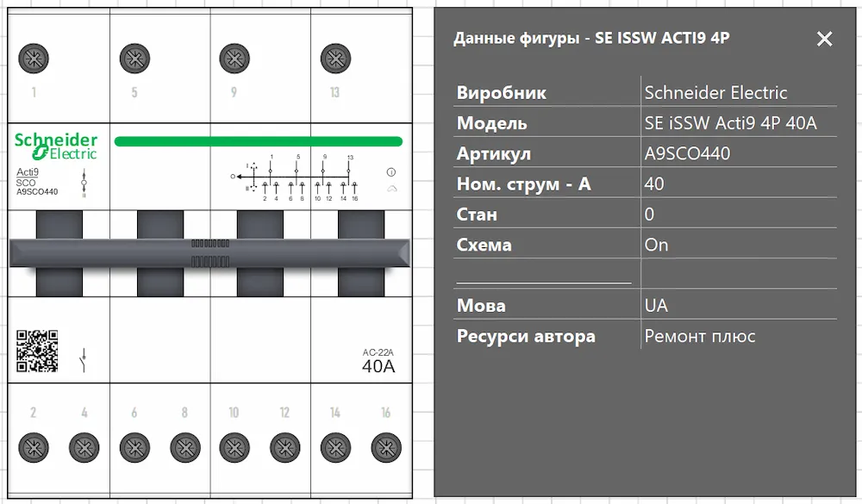Viewport: 862px width, 504px height.
Task: Click the terminal screw above number 13
Action: pyautogui.click(x=335, y=59)
